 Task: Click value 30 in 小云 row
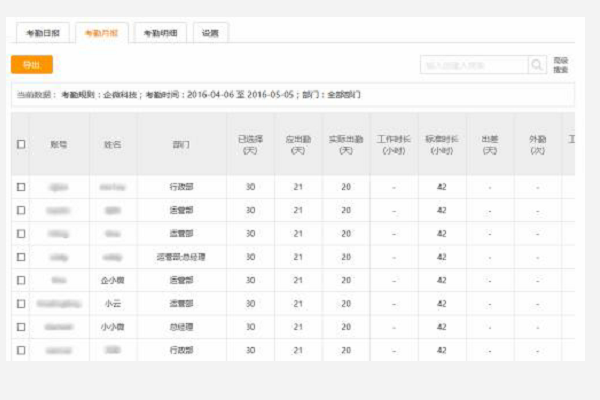[x=250, y=304]
